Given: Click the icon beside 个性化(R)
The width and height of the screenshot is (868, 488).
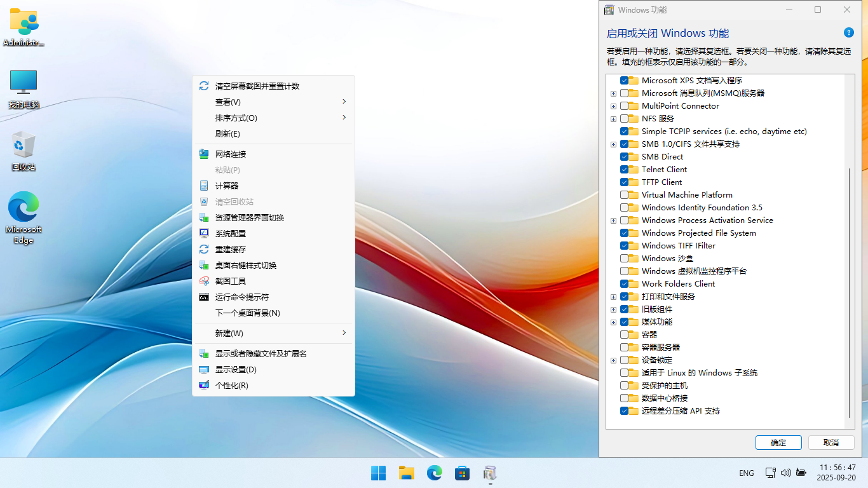Looking at the screenshot, I should [204, 385].
